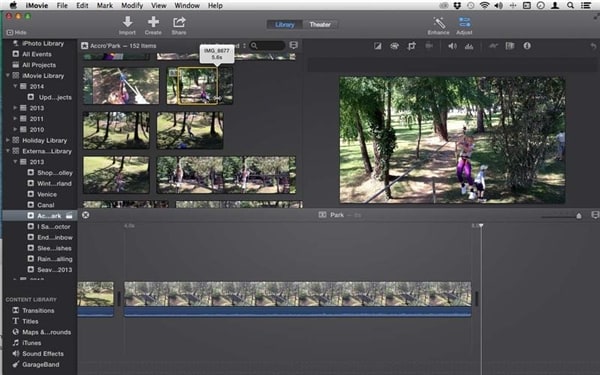Open the speed adjustment tool
This screenshot has height=375, width=600.
coord(493,46)
